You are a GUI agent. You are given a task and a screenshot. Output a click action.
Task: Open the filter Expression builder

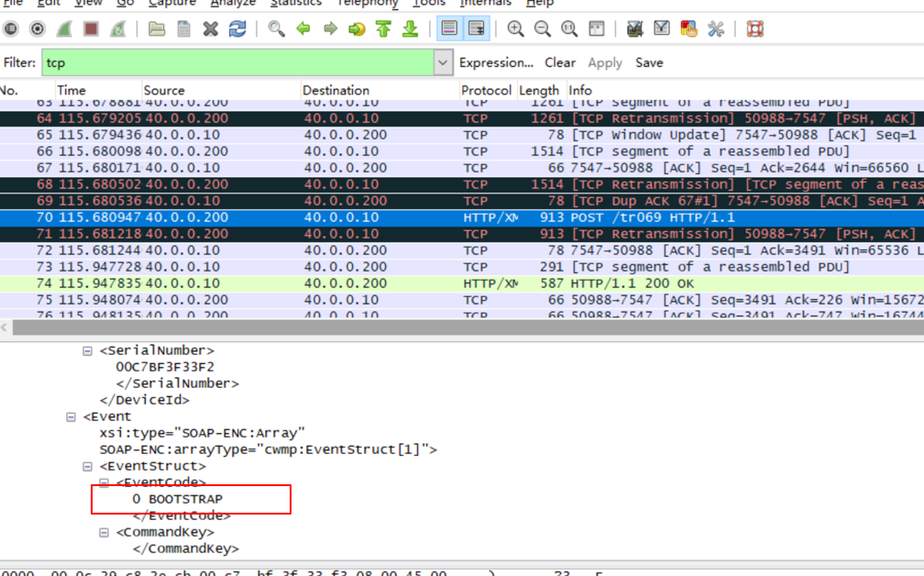496,62
